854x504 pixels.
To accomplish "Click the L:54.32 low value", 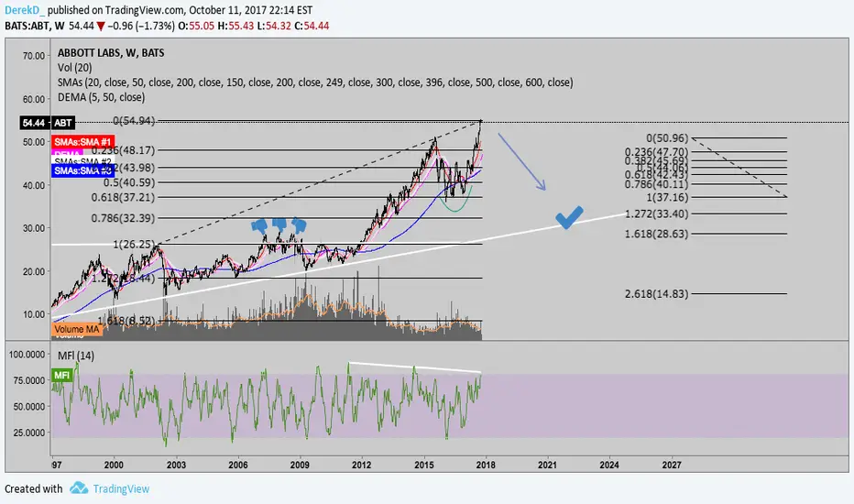I will pyautogui.click(x=274, y=26).
